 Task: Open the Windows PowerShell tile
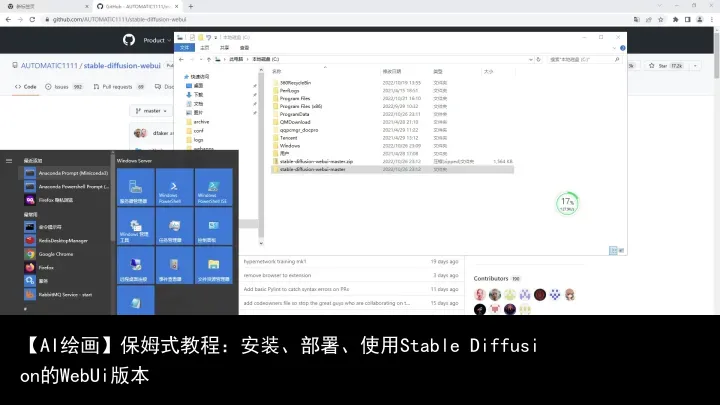[x=174, y=187]
